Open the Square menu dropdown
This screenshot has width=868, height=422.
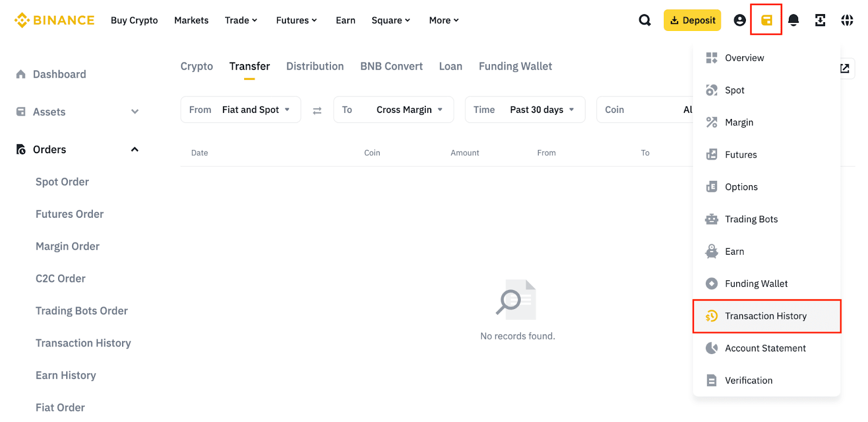click(391, 20)
